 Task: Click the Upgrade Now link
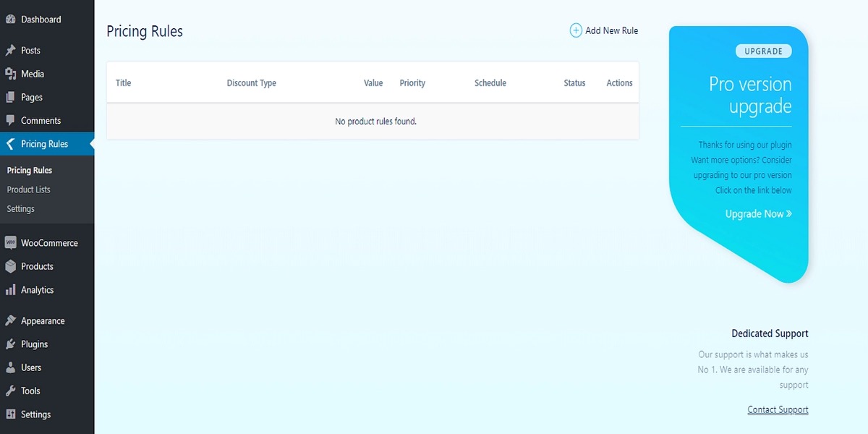(758, 214)
